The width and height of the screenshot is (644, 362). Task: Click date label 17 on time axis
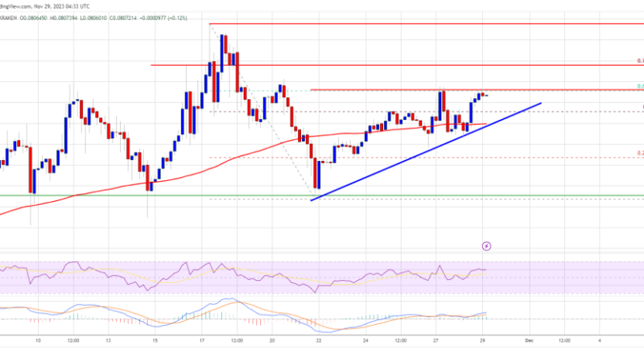pyautogui.click(x=202, y=340)
